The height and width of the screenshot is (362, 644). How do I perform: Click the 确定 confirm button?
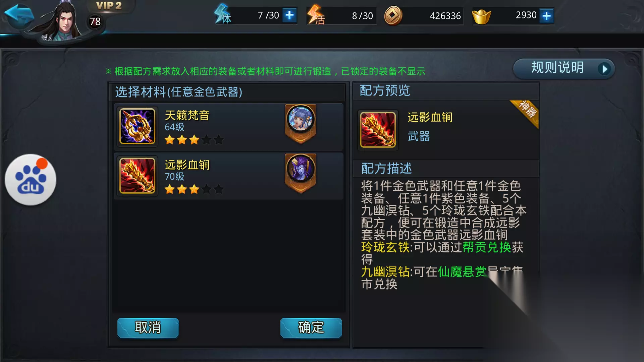coord(311,327)
